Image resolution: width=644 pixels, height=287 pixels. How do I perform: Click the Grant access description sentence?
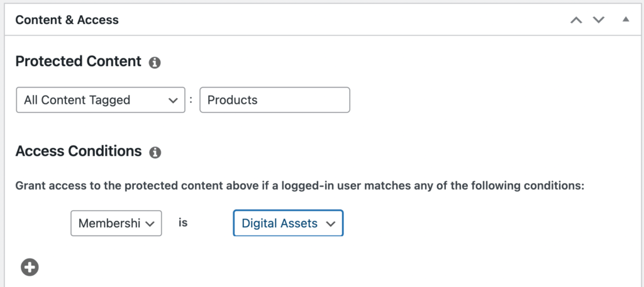[299, 186]
